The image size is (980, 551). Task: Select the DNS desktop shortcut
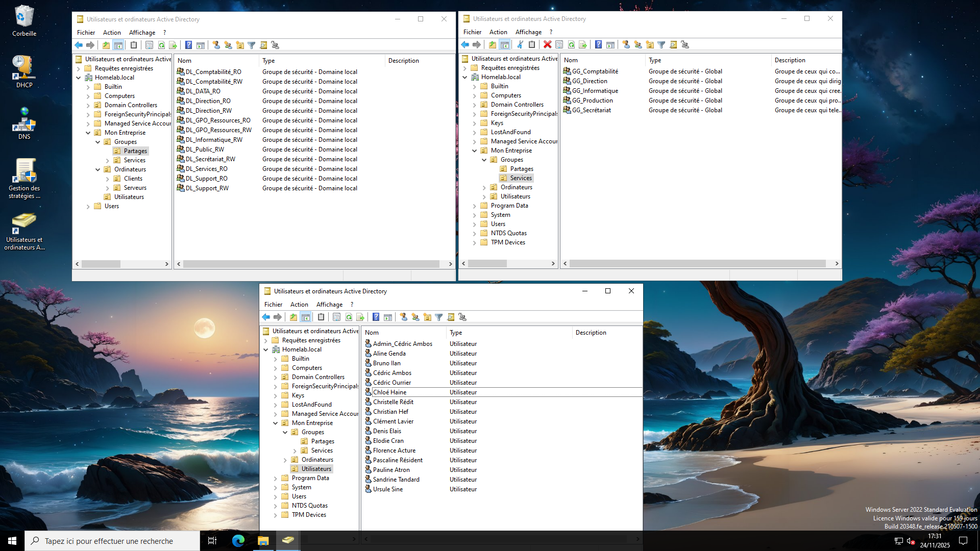[x=24, y=123]
